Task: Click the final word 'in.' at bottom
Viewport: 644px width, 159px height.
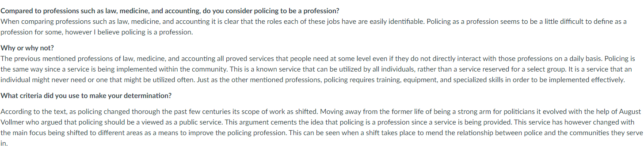Action: click(4, 144)
